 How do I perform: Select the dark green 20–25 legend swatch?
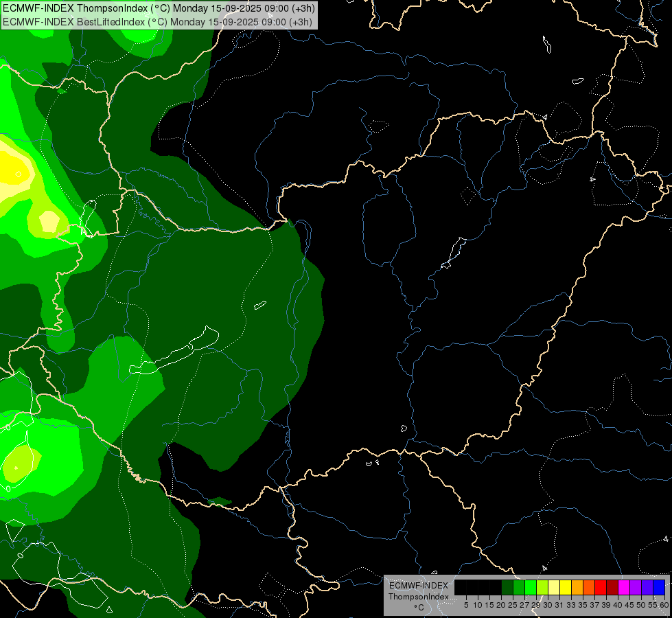[x=507, y=587]
